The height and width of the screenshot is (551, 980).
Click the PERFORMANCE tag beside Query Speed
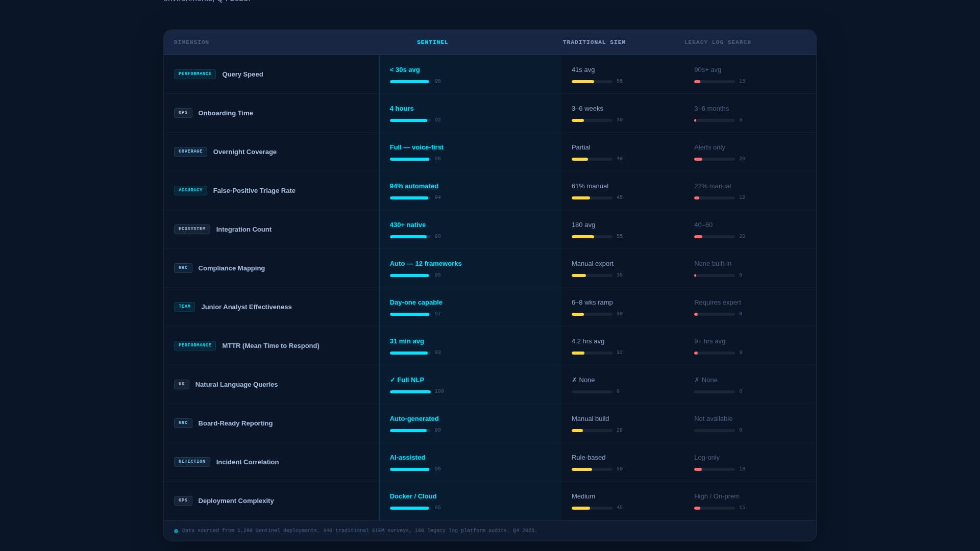(195, 74)
